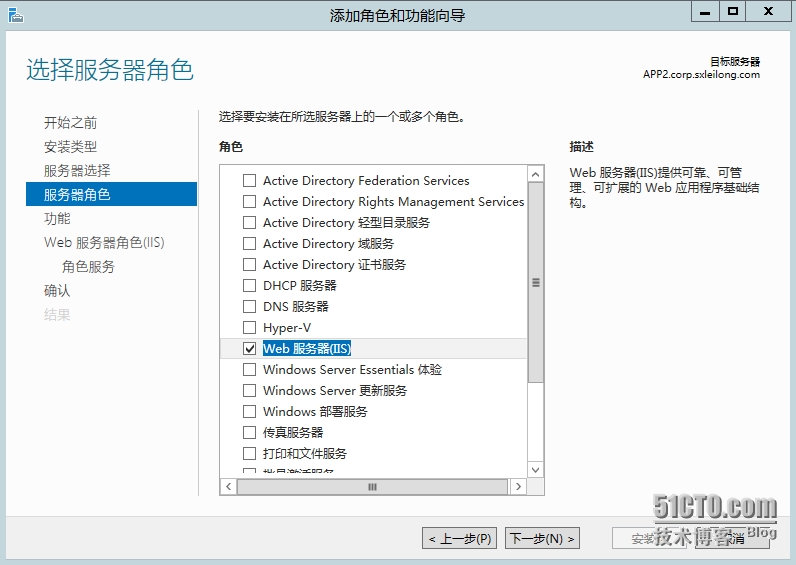Click the horizontal scrollbar thumb in roles list

pyautogui.click(x=372, y=487)
